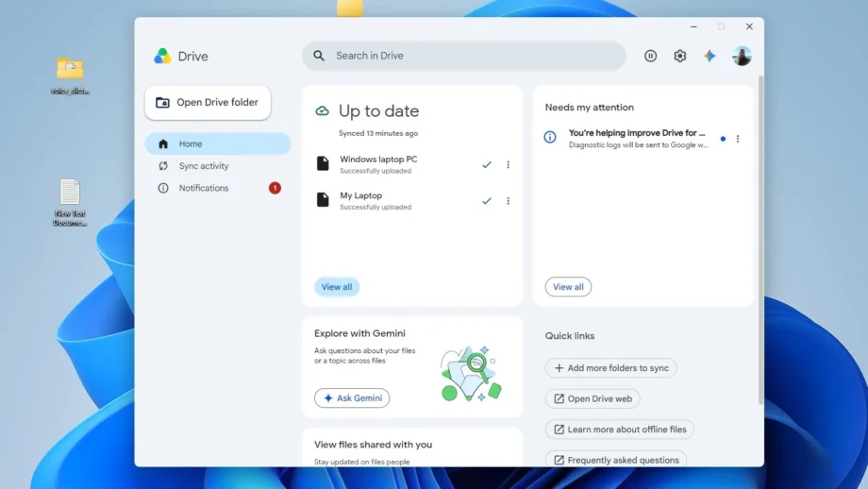This screenshot has width=868, height=489.
Task: Click the window's vertical scrollbar
Action: pyautogui.click(x=760, y=240)
